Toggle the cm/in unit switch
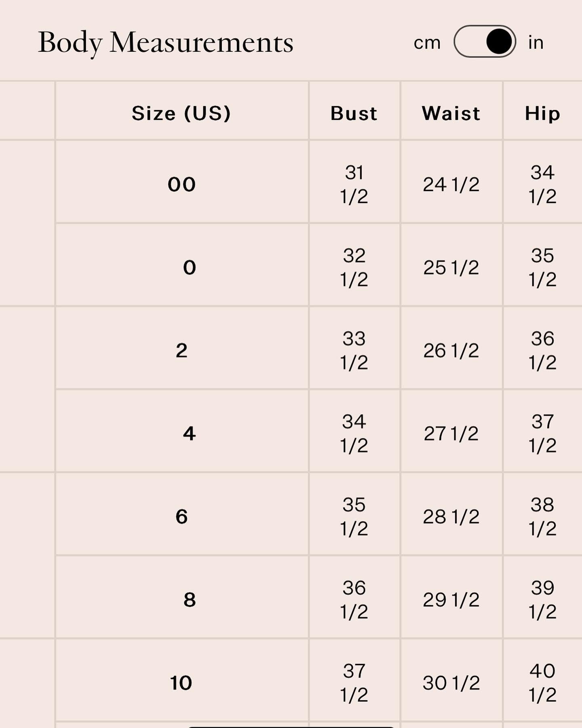 485,42
